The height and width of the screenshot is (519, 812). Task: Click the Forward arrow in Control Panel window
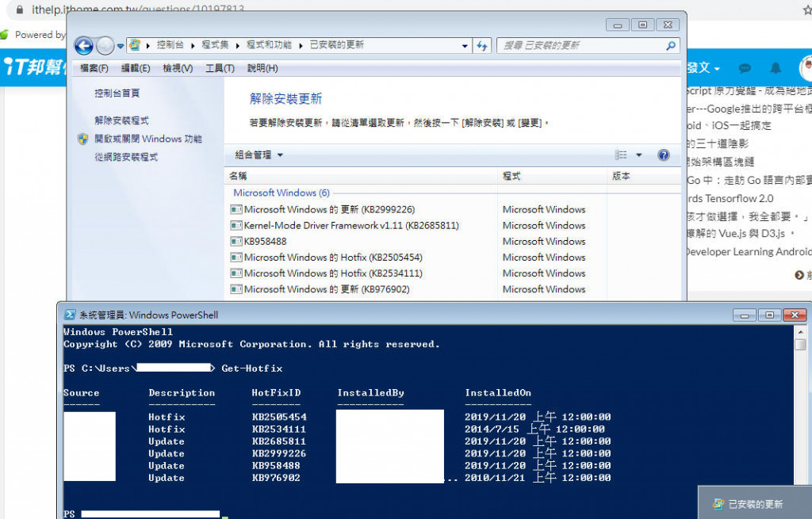[105, 46]
